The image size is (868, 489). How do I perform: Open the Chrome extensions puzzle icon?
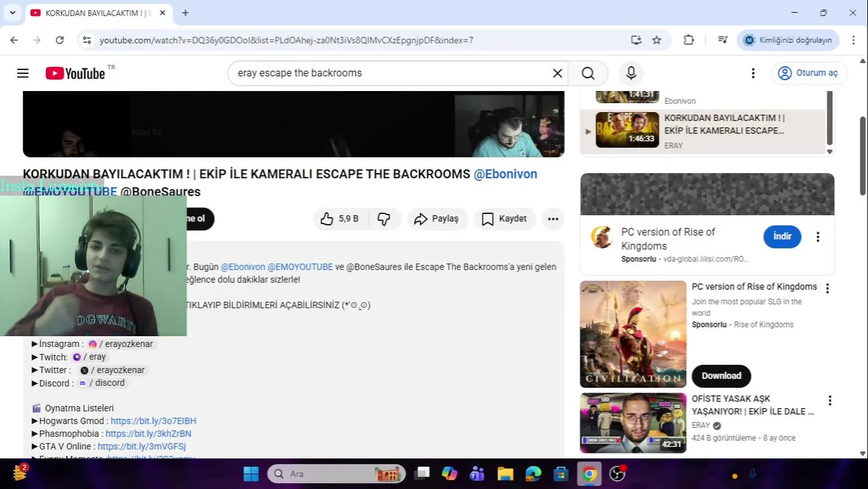[689, 40]
